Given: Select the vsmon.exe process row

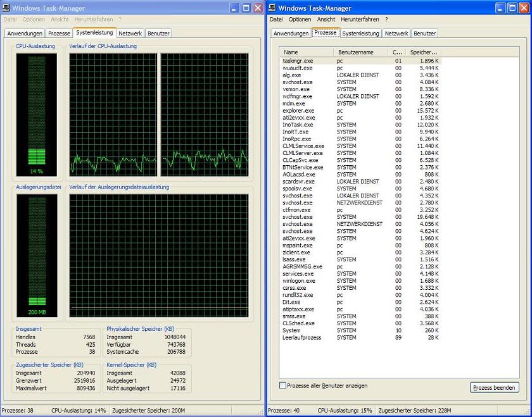Looking at the screenshot, I should pyautogui.click(x=360, y=89).
